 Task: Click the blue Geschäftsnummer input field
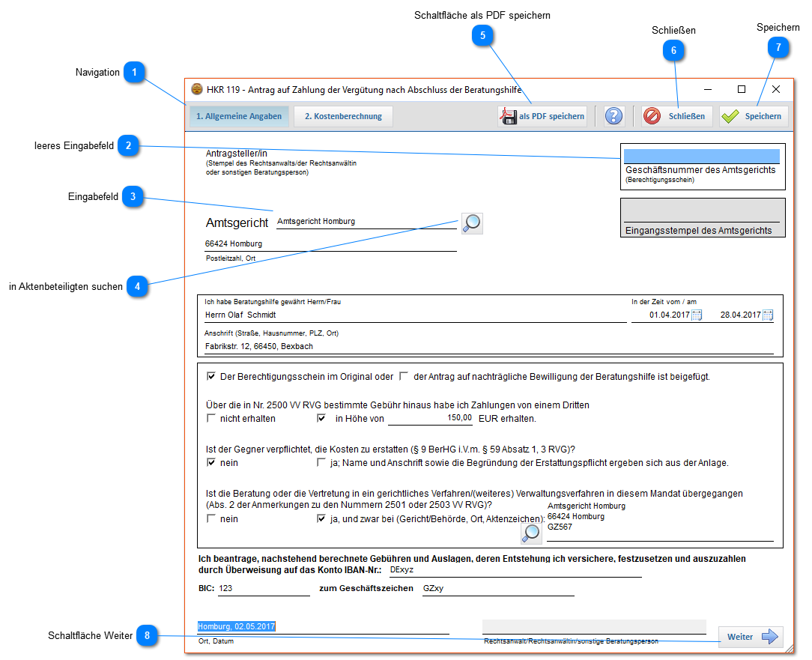point(702,156)
